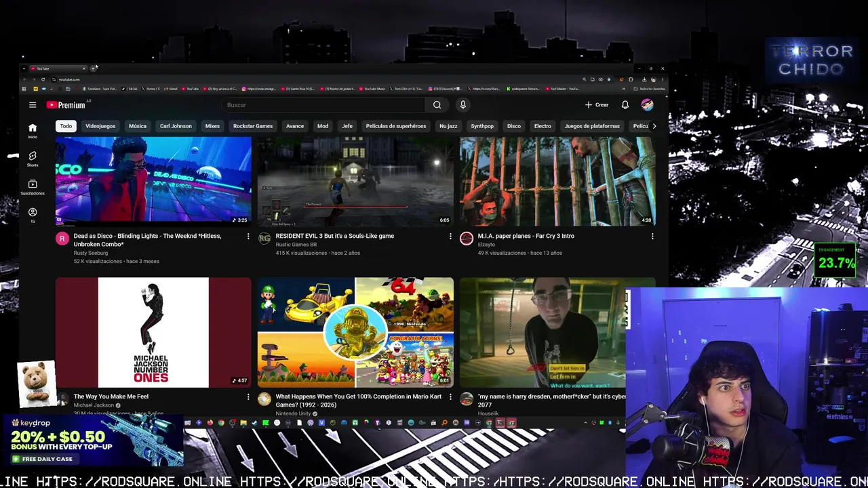868x488 pixels.
Task: Click the Rusty Seeburg channel avatar
Action: click(62, 239)
